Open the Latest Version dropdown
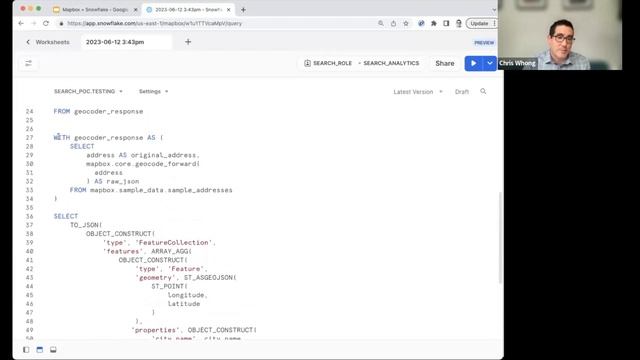Screen dimensions: 640x360 click(418, 92)
